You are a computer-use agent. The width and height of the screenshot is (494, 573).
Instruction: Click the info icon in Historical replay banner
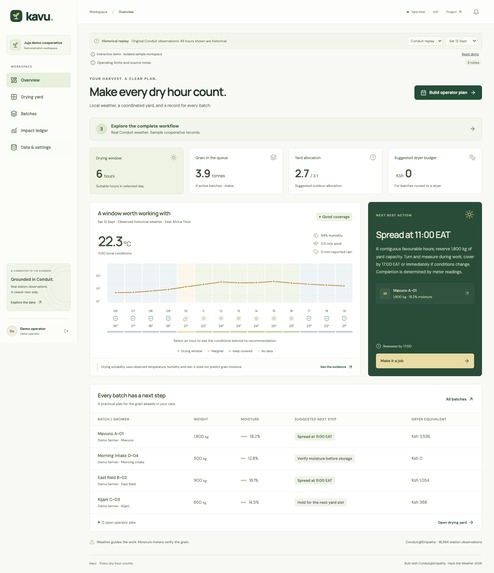coord(96,41)
